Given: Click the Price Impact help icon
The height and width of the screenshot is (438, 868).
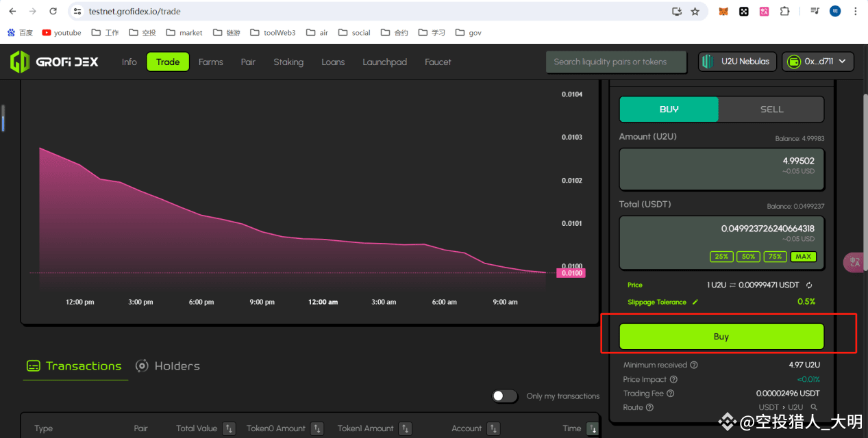Looking at the screenshot, I should coord(673,379).
